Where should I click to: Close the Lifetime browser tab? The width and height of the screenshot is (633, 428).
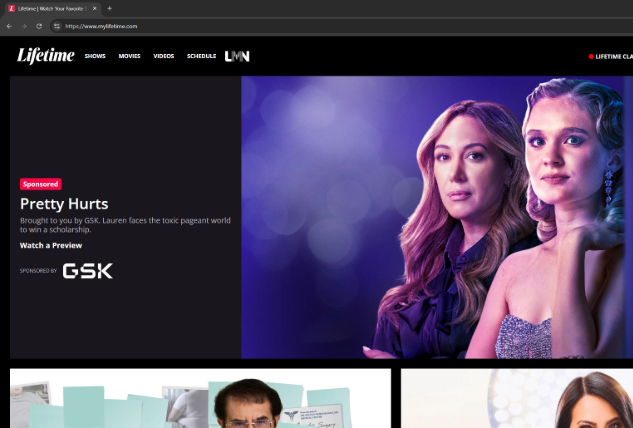click(x=94, y=8)
